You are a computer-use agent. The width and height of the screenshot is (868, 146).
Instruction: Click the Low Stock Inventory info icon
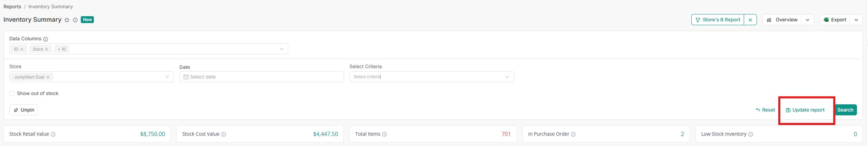click(x=751, y=134)
